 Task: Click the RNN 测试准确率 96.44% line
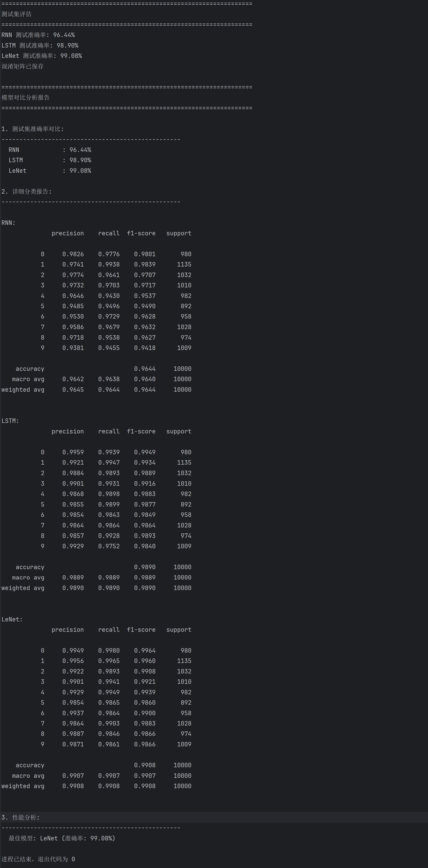point(38,35)
